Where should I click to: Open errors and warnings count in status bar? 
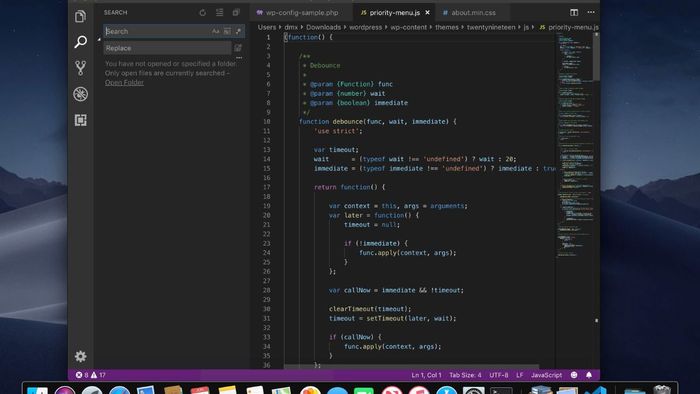pyautogui.click(x=91, y=375)
